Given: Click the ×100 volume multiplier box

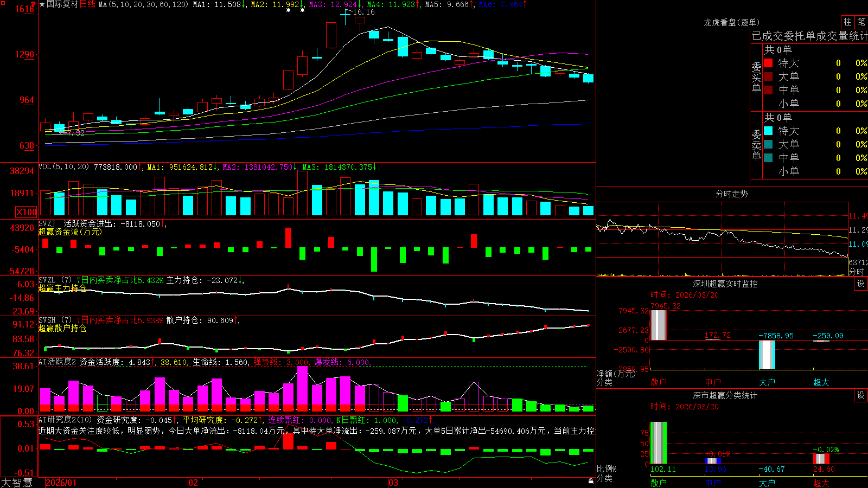Looking at the screenshot, I should click(x=26, y=212).
